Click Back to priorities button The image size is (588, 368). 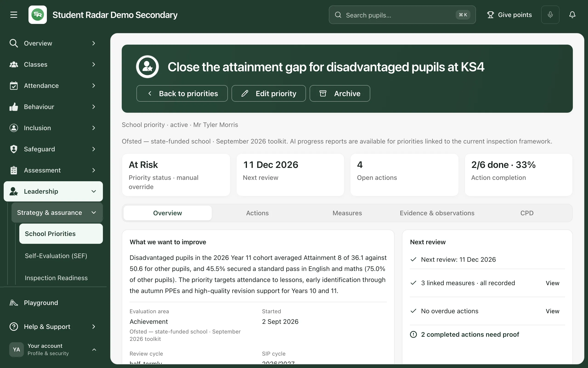coord(182,93)
